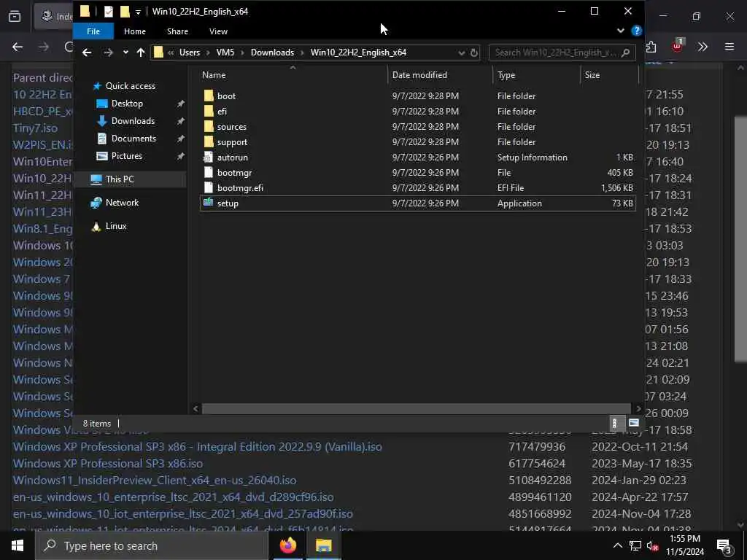Select Linux in the navigation pane
Viewport: 747px width, 560px height.
(116, 226)
